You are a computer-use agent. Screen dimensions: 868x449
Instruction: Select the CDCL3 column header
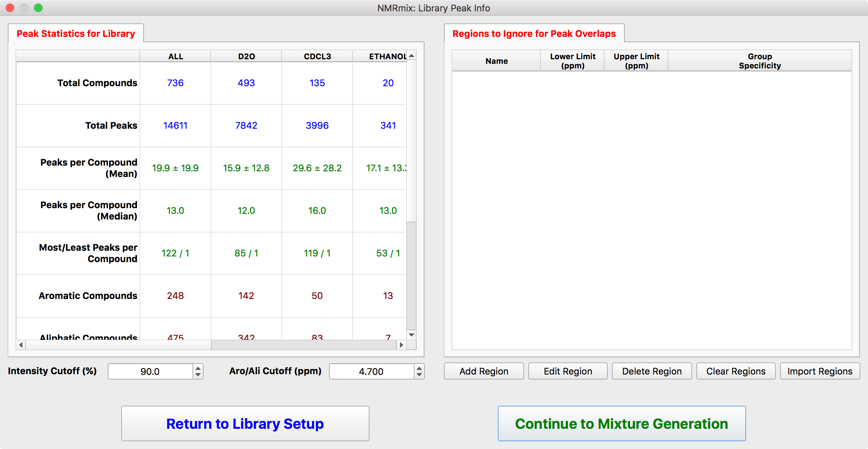(x=317, y=56)
